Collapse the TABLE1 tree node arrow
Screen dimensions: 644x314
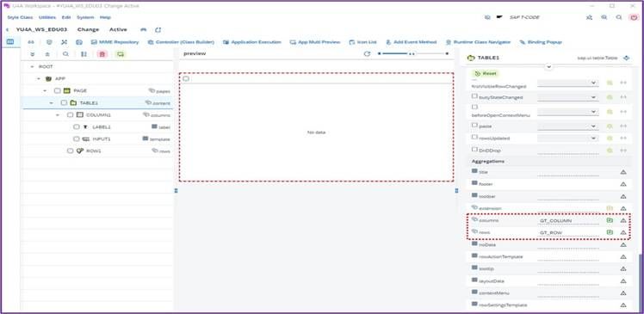click(52, 102)
